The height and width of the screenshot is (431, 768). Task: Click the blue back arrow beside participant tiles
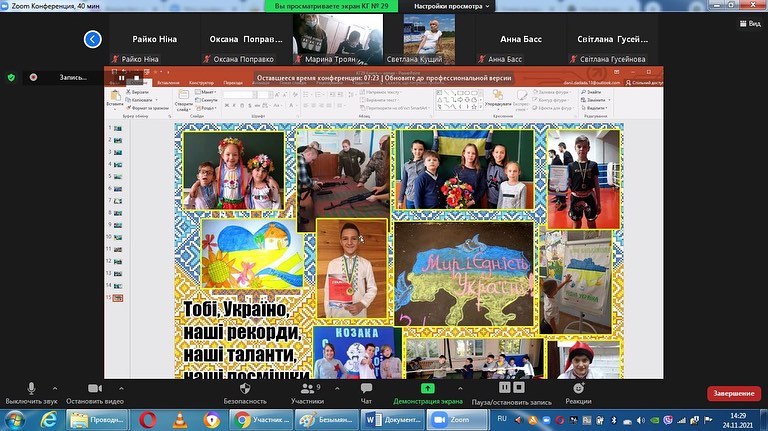[93, 39]
